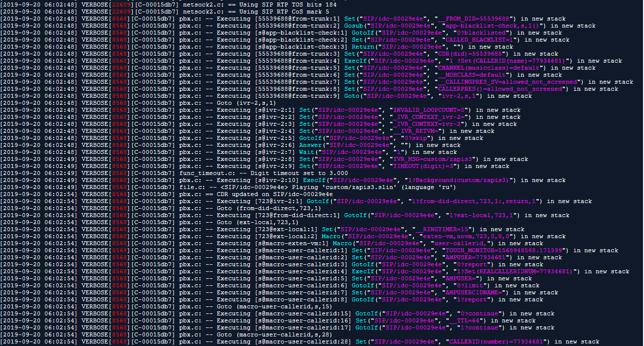The image size is (644, 346).
Task: Select the "AMPUSERCIDNAME=" argument
Action: click(x=472, y=292)
